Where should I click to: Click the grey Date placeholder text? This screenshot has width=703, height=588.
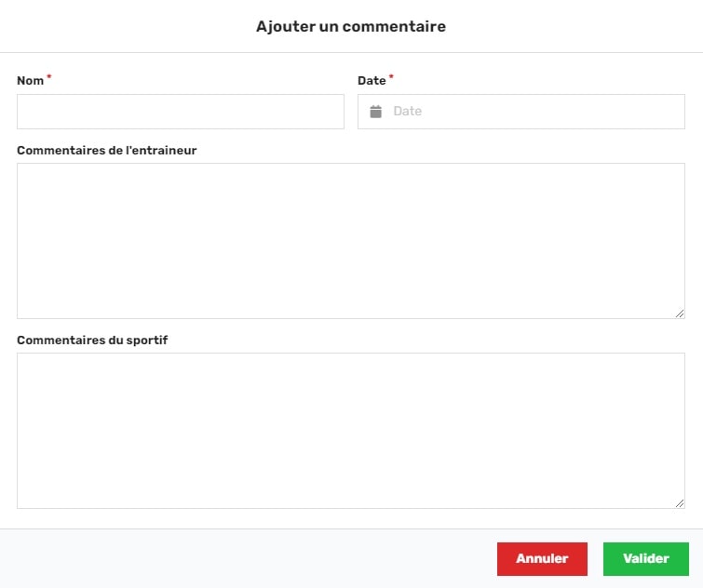click(408, 111)
